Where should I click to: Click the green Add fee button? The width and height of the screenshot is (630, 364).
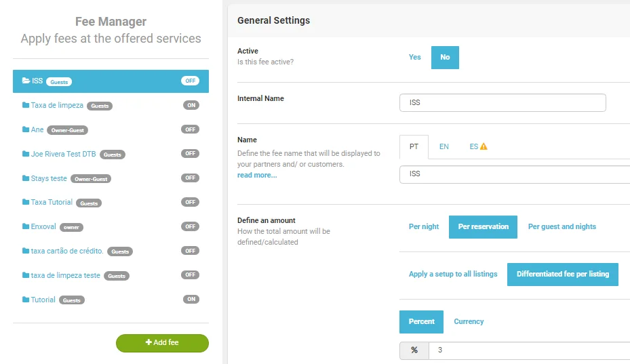point(162,343)
